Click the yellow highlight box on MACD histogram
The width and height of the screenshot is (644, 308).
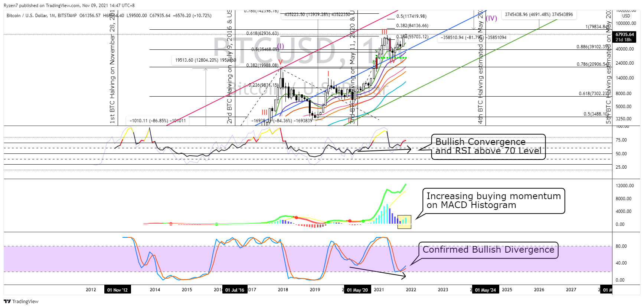(404, 222)
